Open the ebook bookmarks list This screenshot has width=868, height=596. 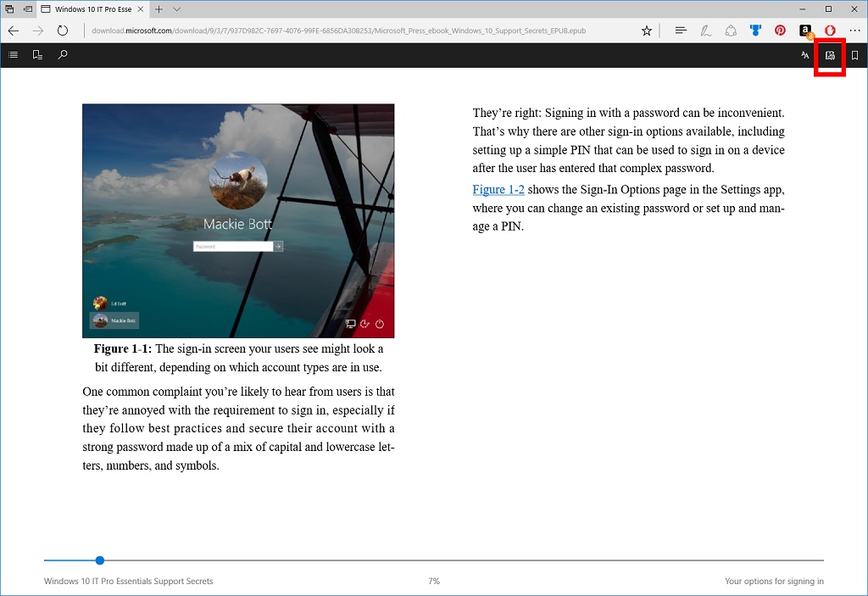click(x=37, y=54)
